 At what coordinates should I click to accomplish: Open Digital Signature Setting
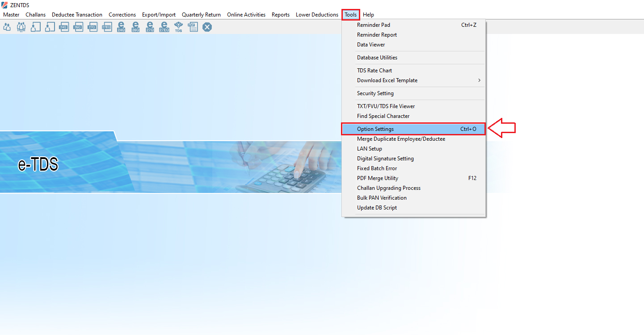tap(414, 159)
